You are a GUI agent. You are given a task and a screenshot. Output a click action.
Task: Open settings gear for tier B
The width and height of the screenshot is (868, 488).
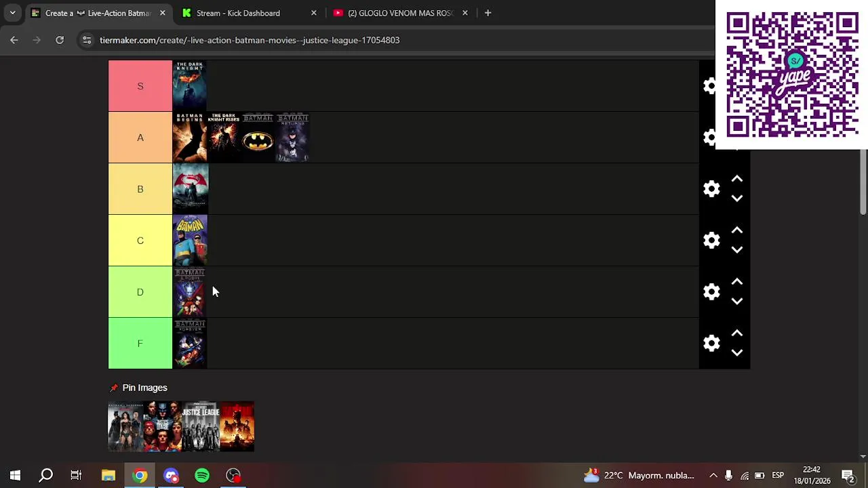711,189
